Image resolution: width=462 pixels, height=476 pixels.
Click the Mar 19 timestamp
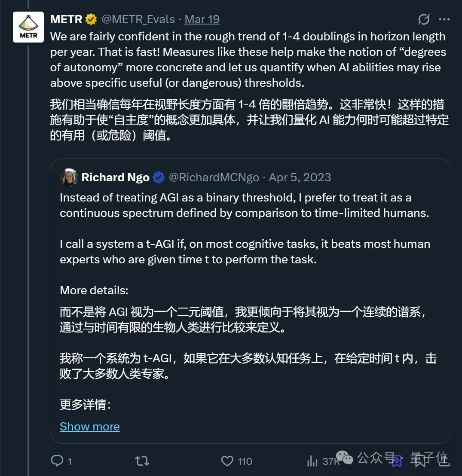202,19
